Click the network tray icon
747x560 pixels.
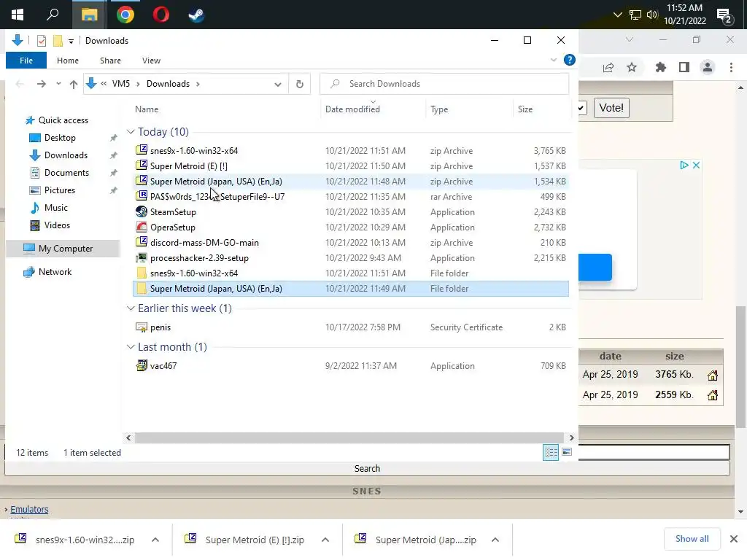[635, 15]
